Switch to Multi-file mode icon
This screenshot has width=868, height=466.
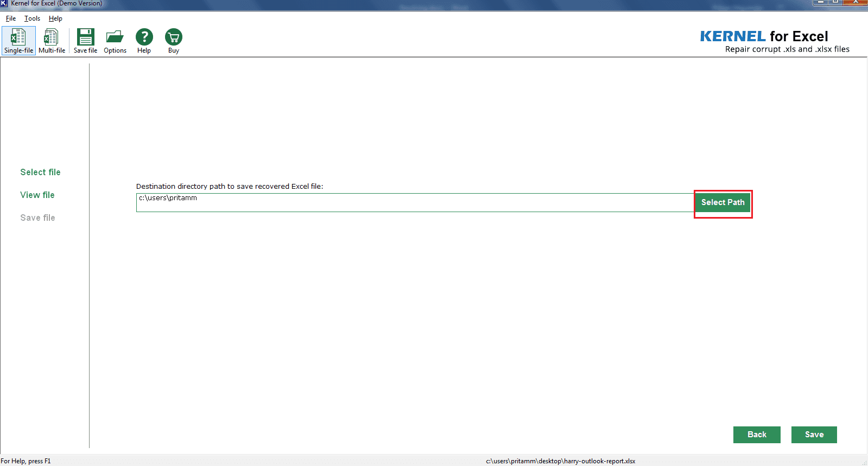pyautogui.click(x=52, y=41)
